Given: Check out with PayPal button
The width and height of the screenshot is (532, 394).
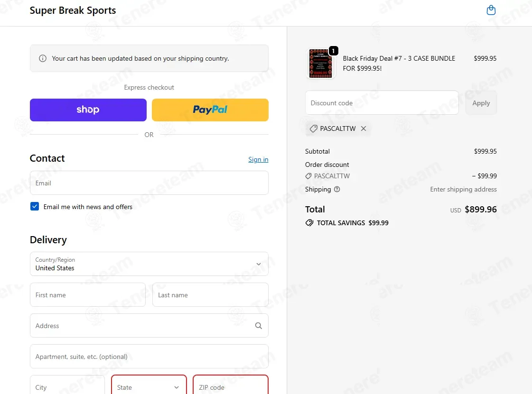Looking at the screenshot, I should tap(210, 110).
